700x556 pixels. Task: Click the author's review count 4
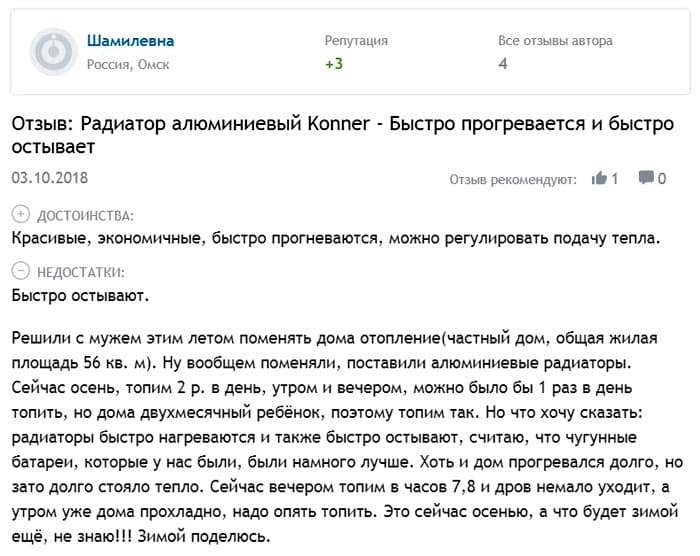503,64
